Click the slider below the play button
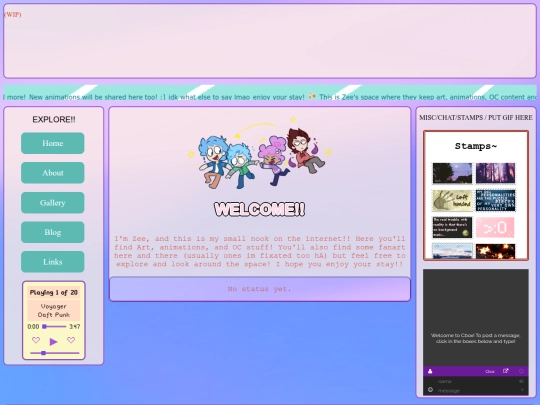The height and width of the screenshot is (405, 540). point(54,353)
